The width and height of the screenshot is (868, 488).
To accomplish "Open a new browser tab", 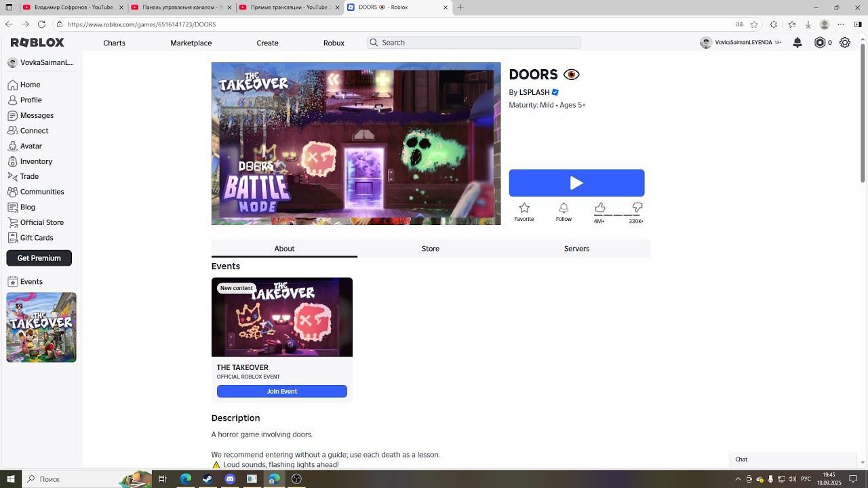I will click(460, 7).
